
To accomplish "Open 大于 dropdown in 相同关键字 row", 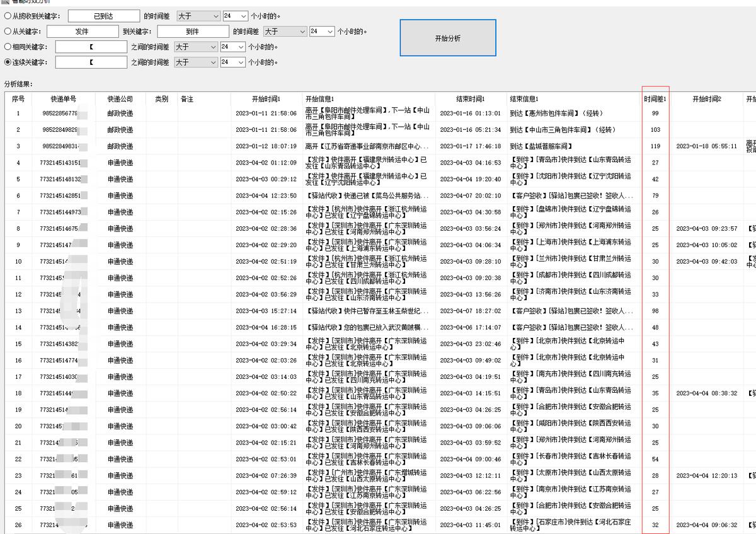I will [x=195, y=47].
